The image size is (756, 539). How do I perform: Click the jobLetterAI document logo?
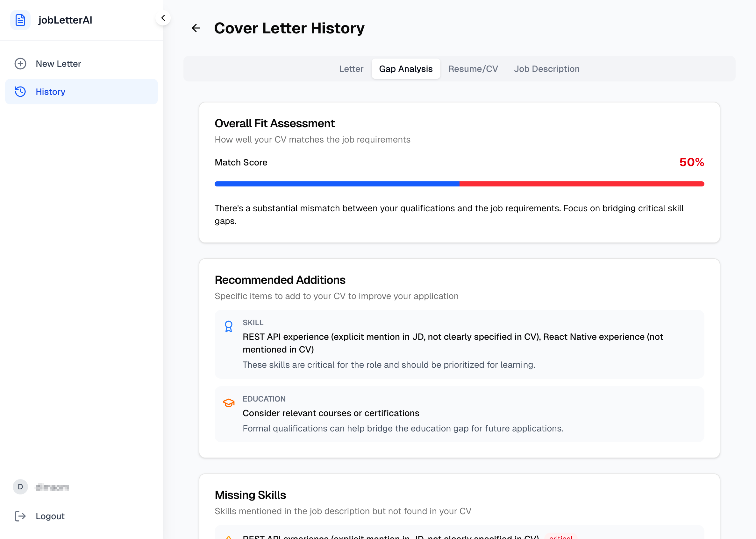(20, 20)
